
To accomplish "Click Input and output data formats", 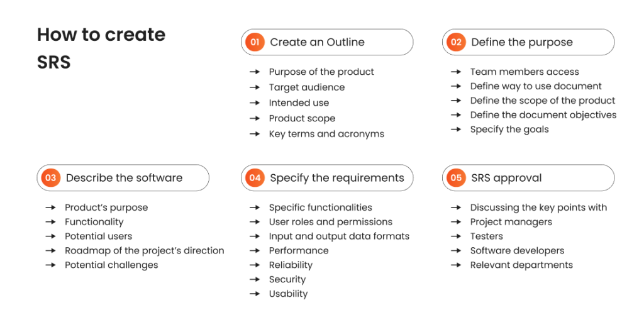I will click(x=339, y=236).
